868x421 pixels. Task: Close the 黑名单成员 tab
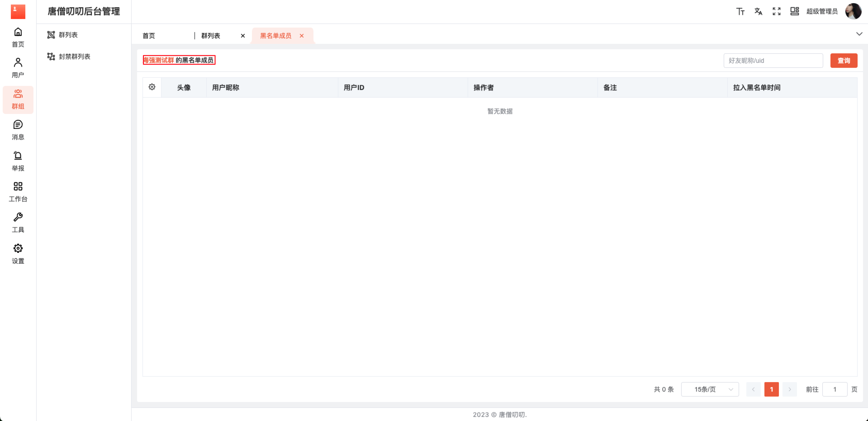pos(302,36)
